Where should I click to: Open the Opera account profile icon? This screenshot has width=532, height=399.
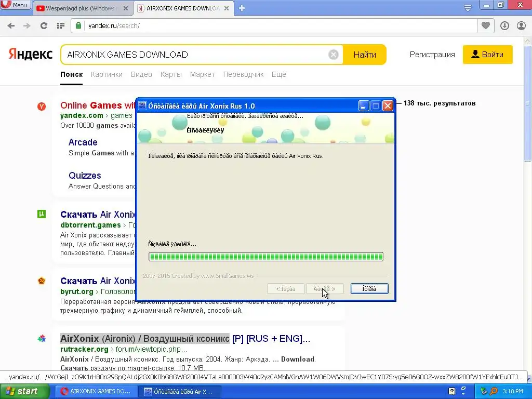point(521,25)
